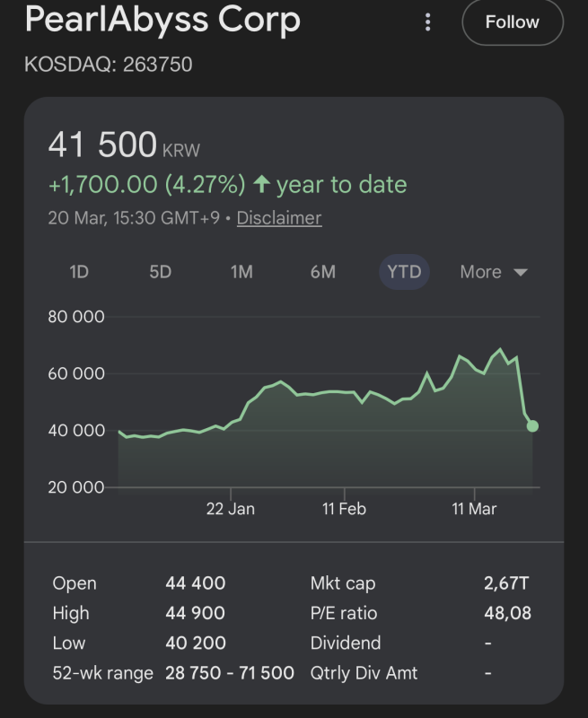Click the KOSDAQ: 263750 ticker text
Image resolution: width=588 pixels, height=718 pixels.
(108, 65)
